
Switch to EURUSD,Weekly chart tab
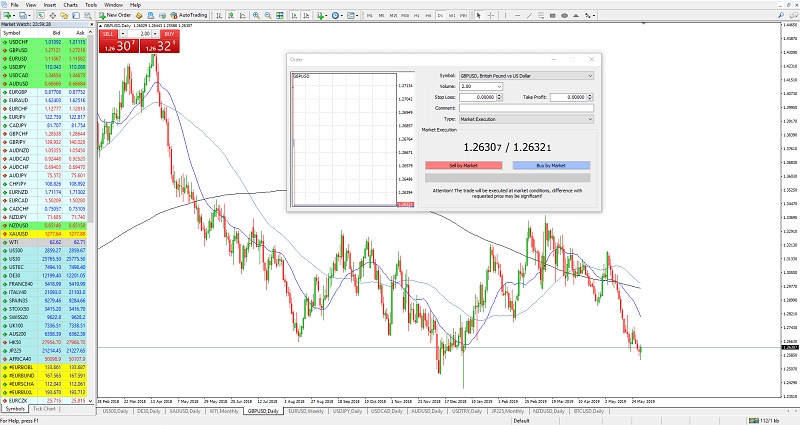(x=306, y=411)
